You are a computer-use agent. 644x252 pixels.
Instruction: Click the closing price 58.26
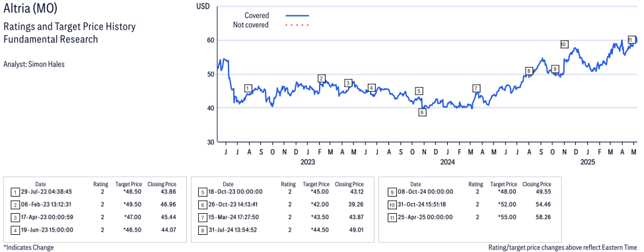[544, 217]
